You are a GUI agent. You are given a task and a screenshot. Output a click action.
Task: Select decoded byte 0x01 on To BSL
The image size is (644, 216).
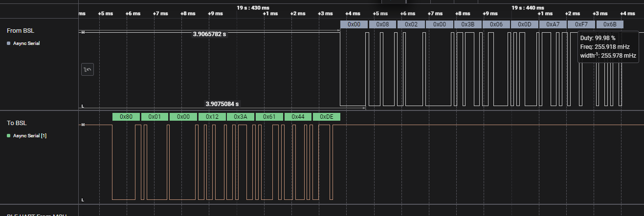point(155,117)
